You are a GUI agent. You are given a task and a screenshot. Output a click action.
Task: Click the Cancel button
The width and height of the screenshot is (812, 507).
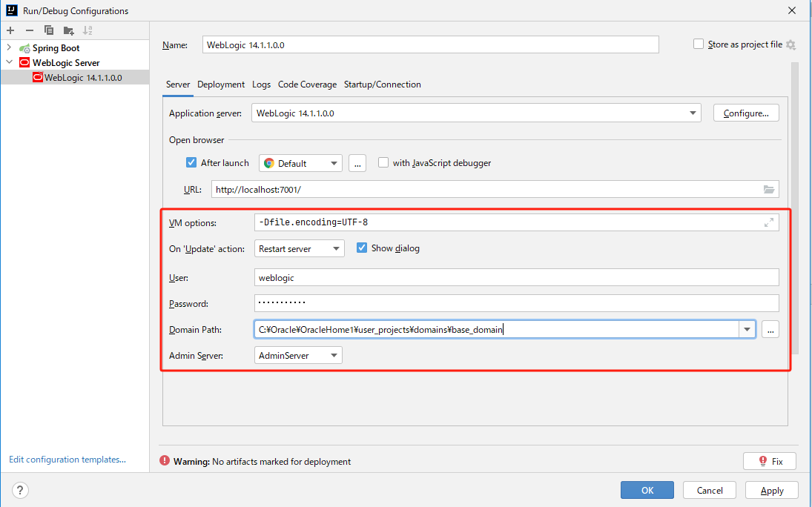tap(710, 490)
